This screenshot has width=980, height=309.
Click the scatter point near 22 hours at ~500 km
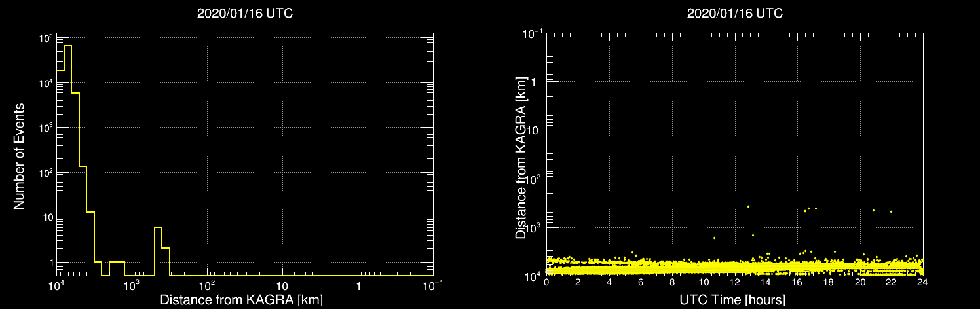tap(891, 211)
